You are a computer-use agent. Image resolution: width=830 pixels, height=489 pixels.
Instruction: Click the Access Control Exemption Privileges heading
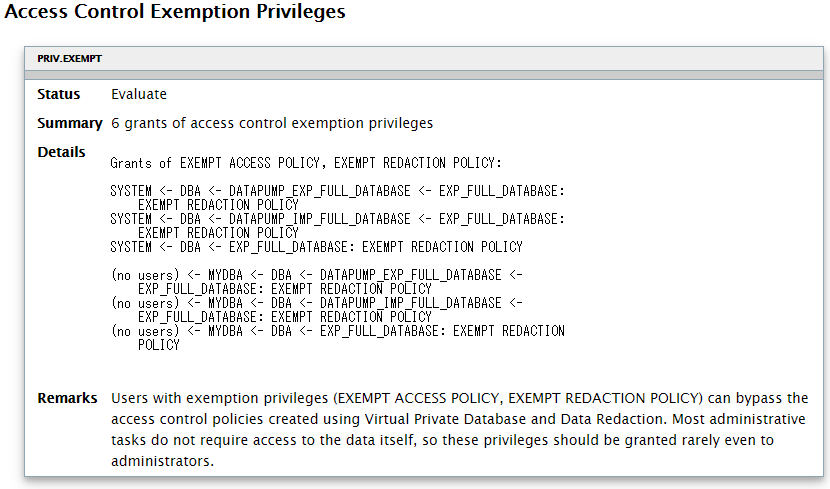[175, 13]
